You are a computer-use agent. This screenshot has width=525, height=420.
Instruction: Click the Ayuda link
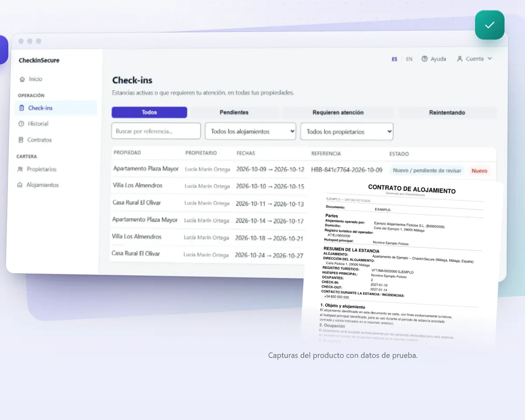point(434,59)
